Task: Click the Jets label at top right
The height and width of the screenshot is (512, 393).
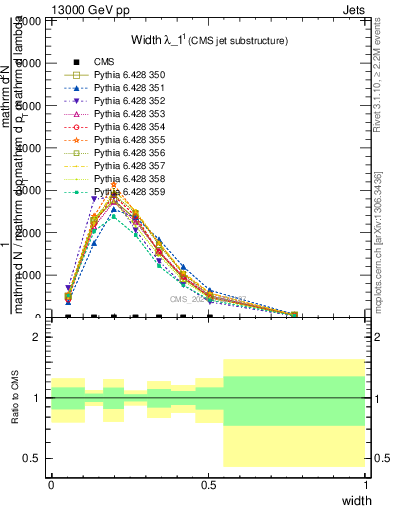Action: point(354,10)
